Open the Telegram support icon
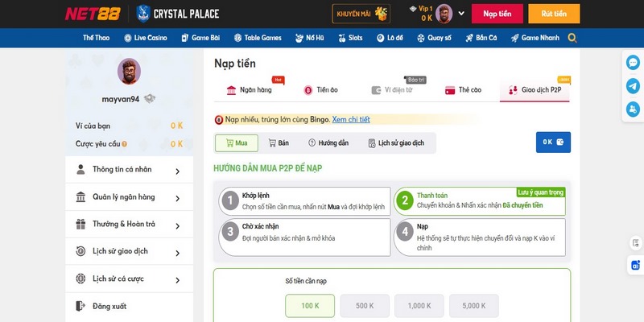 point(633,86)
